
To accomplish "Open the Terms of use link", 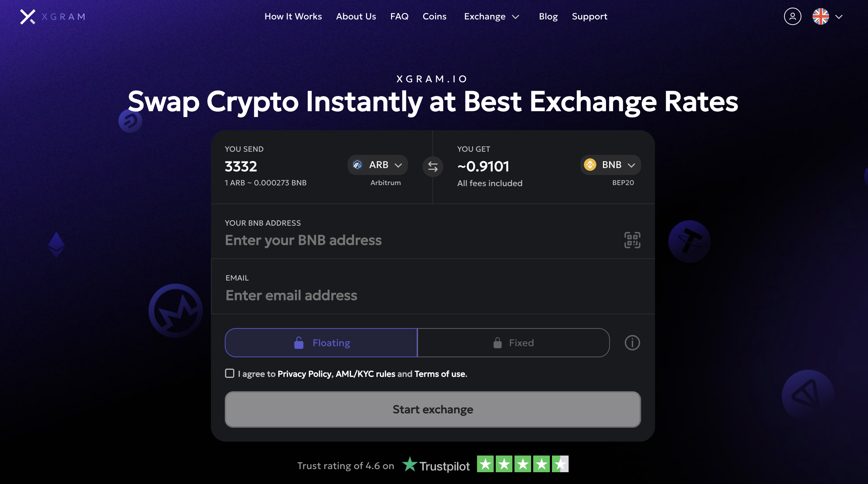I will pos(440,374).
